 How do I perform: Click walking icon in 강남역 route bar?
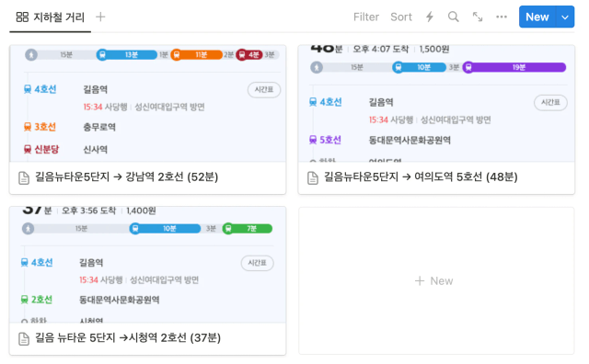click(31, 55)
